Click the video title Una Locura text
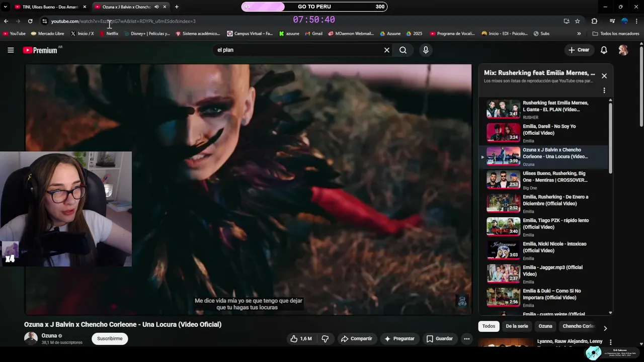The width and height of the screenshot is (644, 362). [x=123, y=325]
